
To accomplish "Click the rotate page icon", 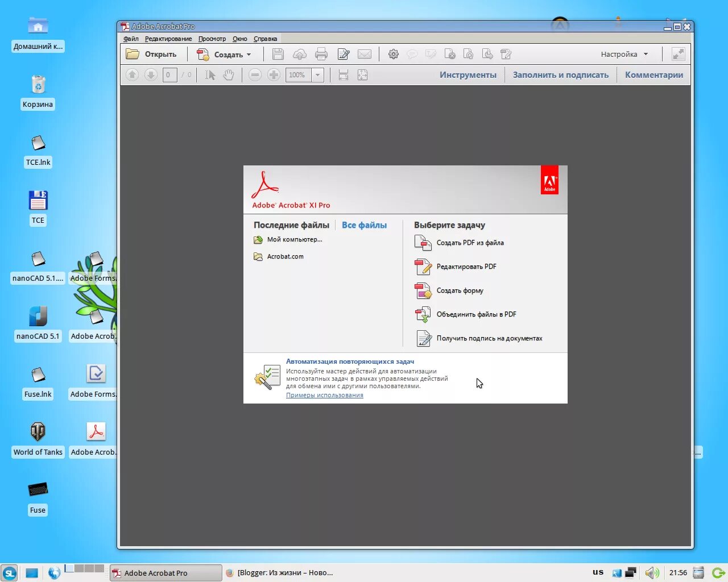I will (469, 55).
